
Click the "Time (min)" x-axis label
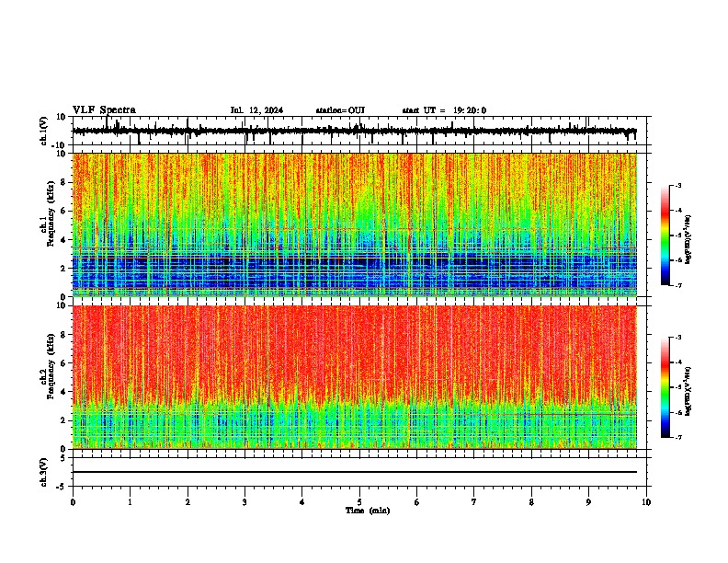click(368, 511)
